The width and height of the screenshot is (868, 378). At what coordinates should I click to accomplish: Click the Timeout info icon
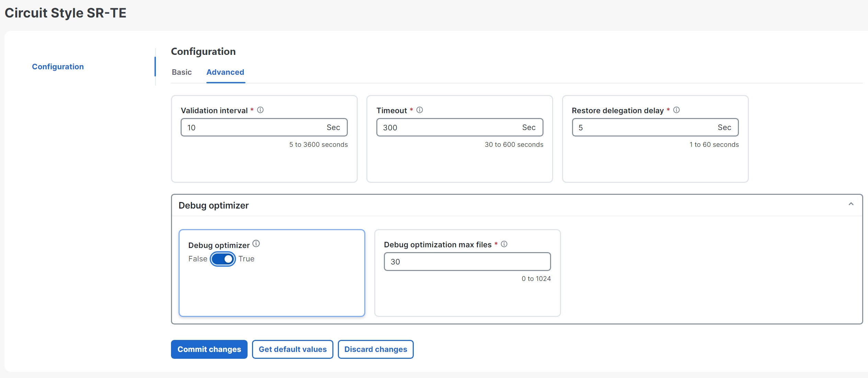(x=420, y=110)
